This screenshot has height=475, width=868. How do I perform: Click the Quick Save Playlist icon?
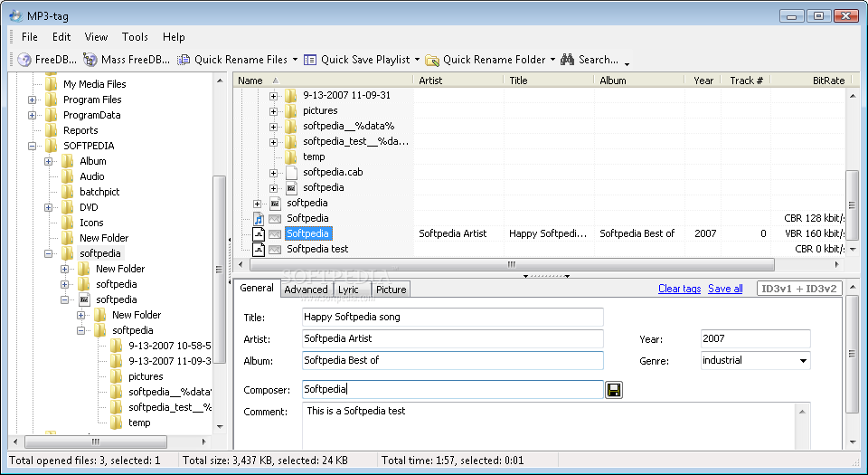coord(310,60)
